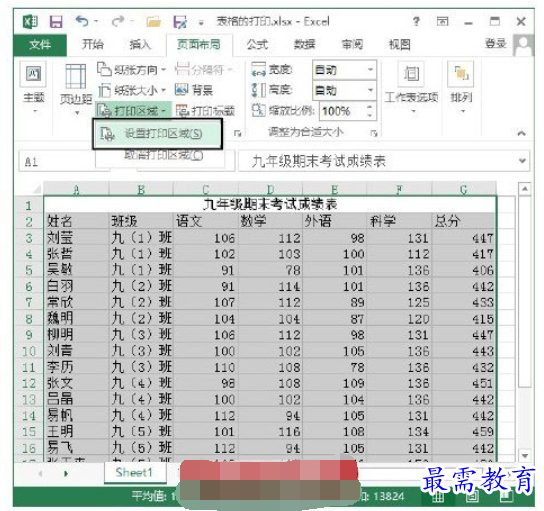Image resolution: width=544 pixels, height=511 pixels.
Task: Expand the formula bar arrow
Action: (522, 161)
